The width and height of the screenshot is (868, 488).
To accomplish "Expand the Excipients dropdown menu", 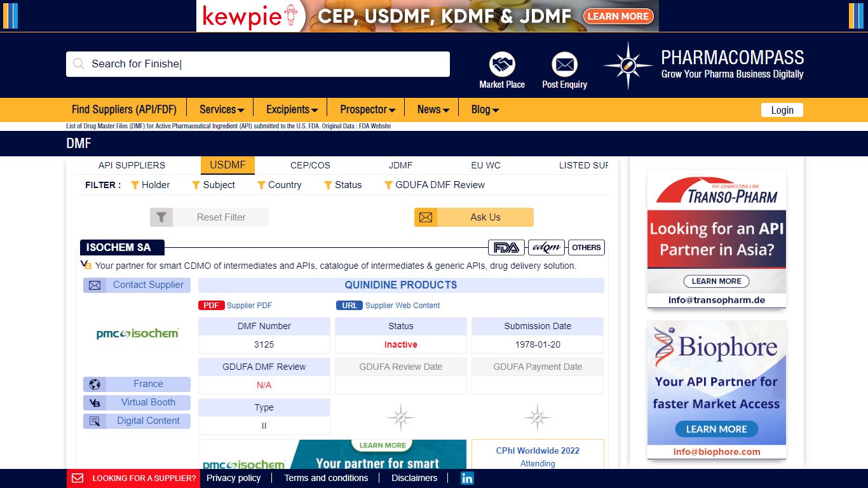I will point(292,109).
